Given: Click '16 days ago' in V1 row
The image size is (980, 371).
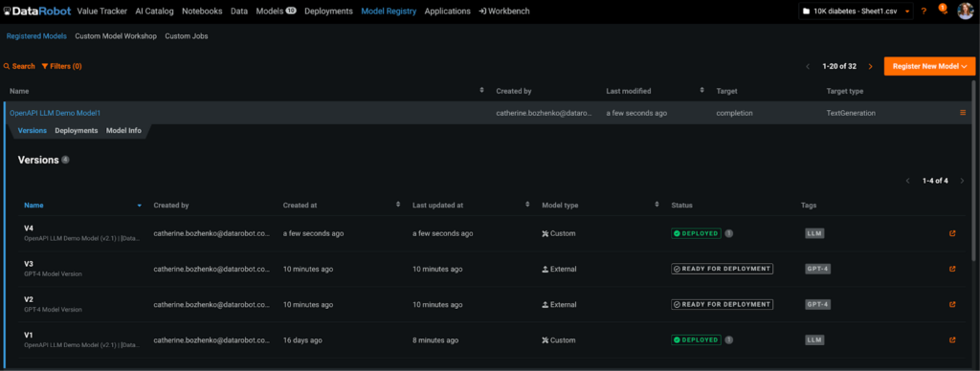Looking at the screenshot, I should tap(302, 340).
